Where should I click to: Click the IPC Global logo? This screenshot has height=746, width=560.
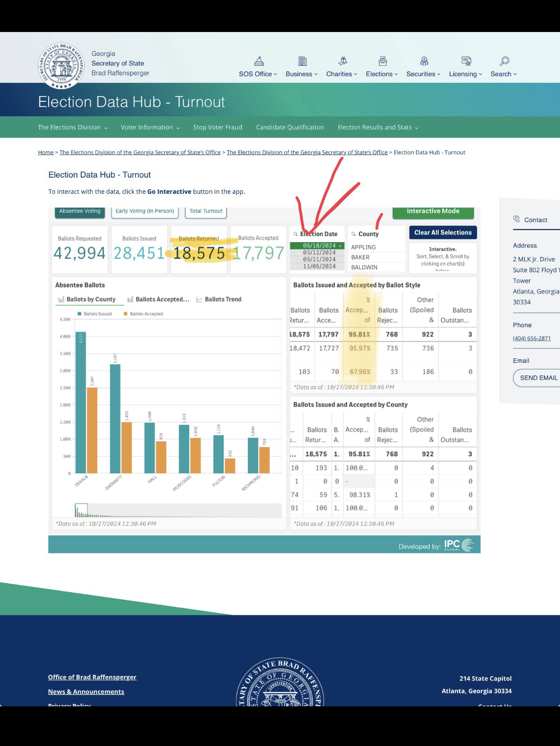pyautogui.click(x=459, y=545)
